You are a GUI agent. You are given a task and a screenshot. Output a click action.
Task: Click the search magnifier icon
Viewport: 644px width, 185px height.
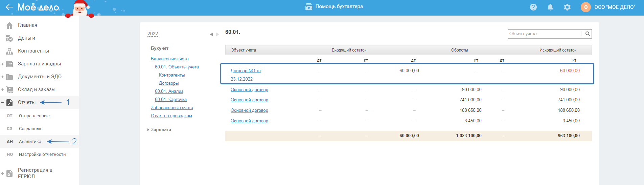[x=588, y=34]
